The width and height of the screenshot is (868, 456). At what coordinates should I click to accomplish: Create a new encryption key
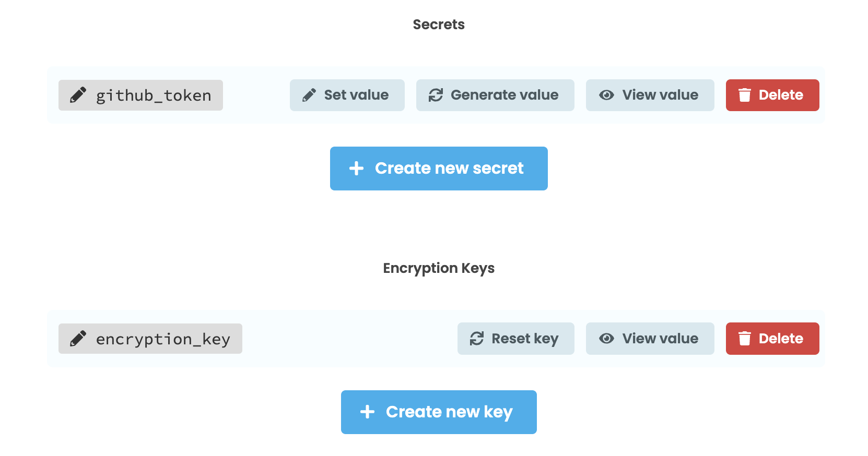[439, 412]
